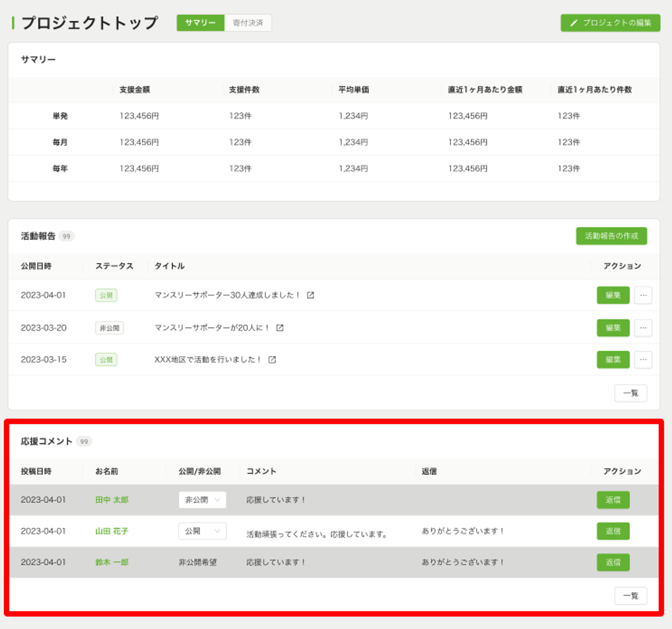Edit the 2023-03-20 activity report
The width and height of the screenshot is (672, 629).
point(613,328)
